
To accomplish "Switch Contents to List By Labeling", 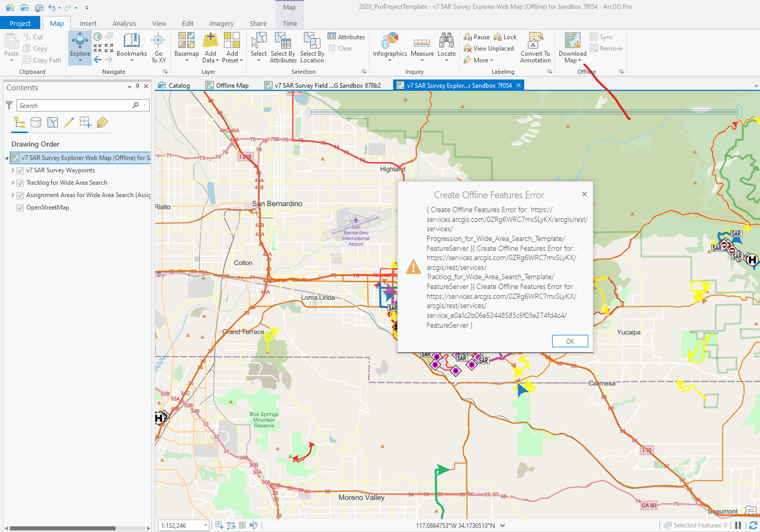I will click(102, 122).
